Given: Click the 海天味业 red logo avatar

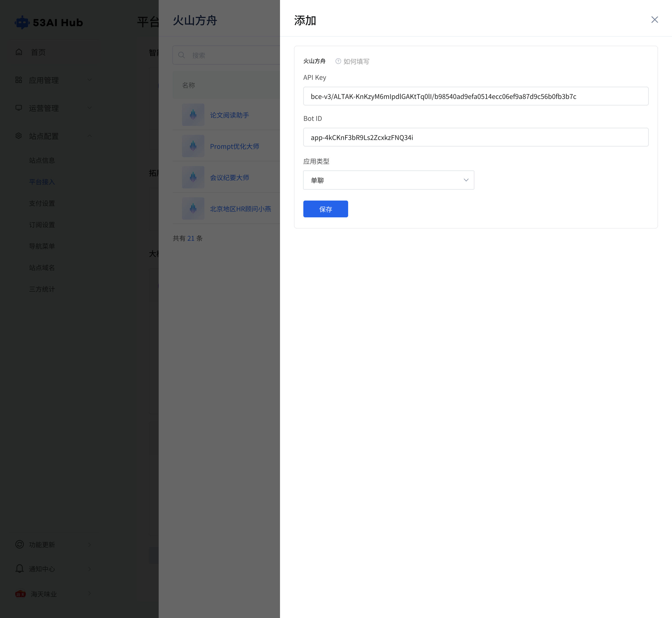Looking at the screenshot, I should pyautogui.click(x=20, y=594).
